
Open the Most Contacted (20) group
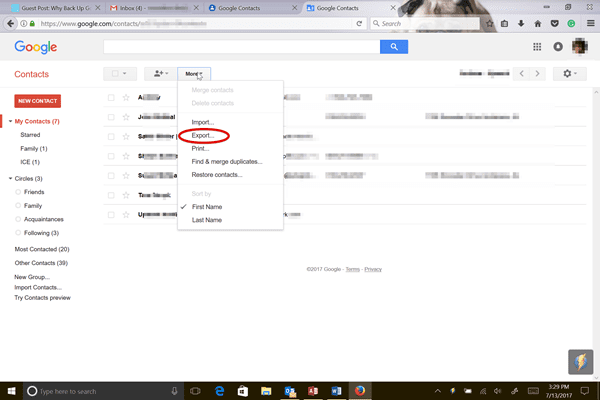point(42,249)
